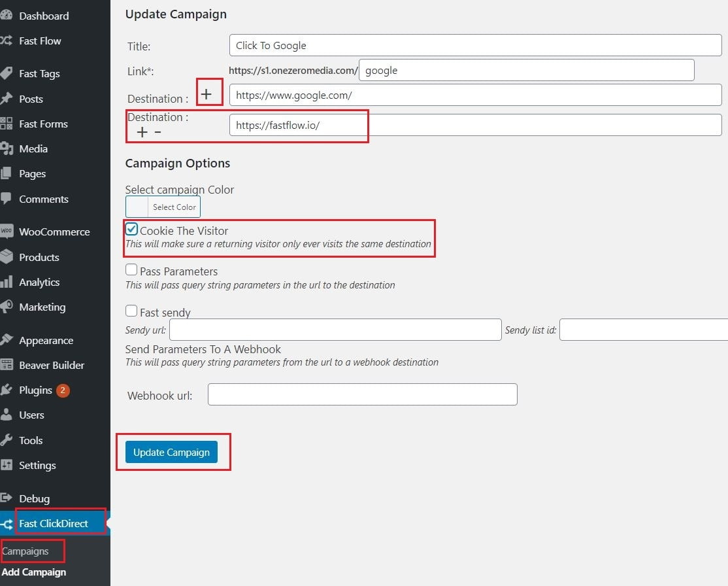This screenshot has height=586, width=728.
Task: Select the Fast ClickDirect sidebar icon
Action: (x=8, y=523)
